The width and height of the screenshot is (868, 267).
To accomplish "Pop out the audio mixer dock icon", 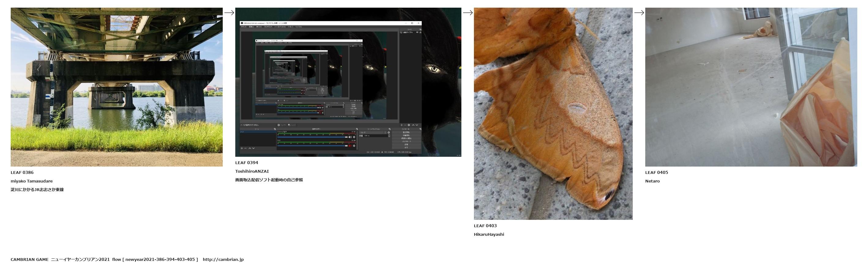I will point(356,129).
